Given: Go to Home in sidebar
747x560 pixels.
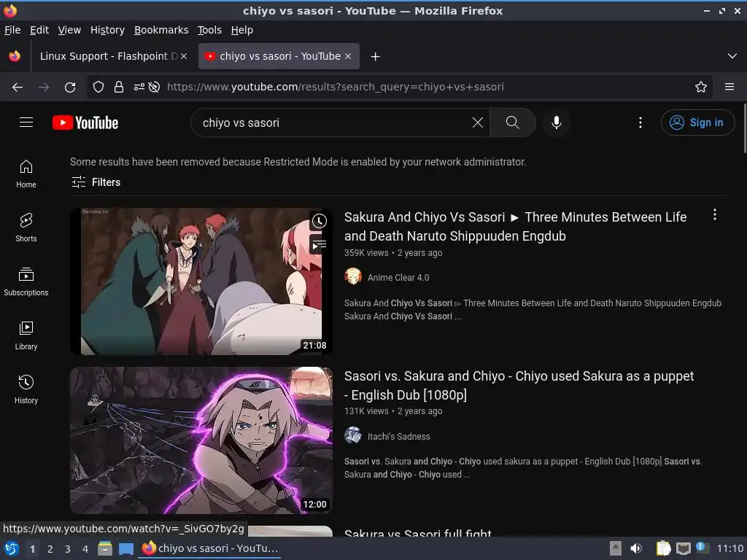Looking at the screenshot, I should [x=26, y=174].
